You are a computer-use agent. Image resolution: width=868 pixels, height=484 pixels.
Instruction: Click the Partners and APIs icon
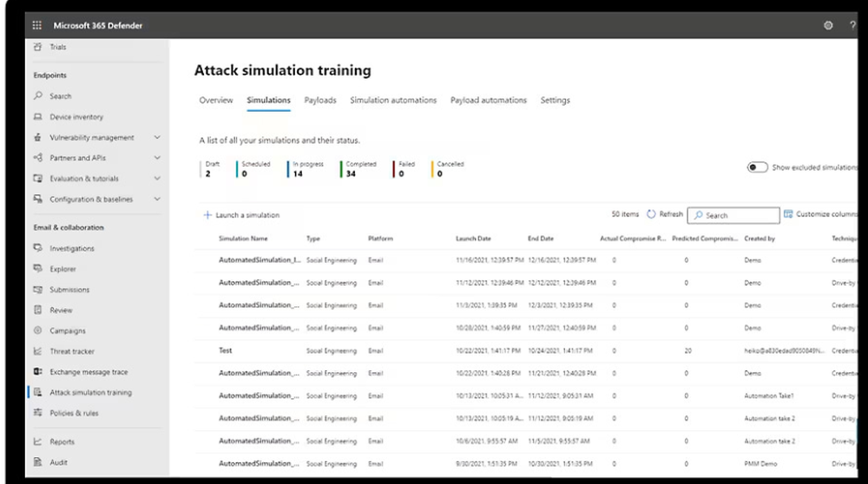(x=37, y=158)
